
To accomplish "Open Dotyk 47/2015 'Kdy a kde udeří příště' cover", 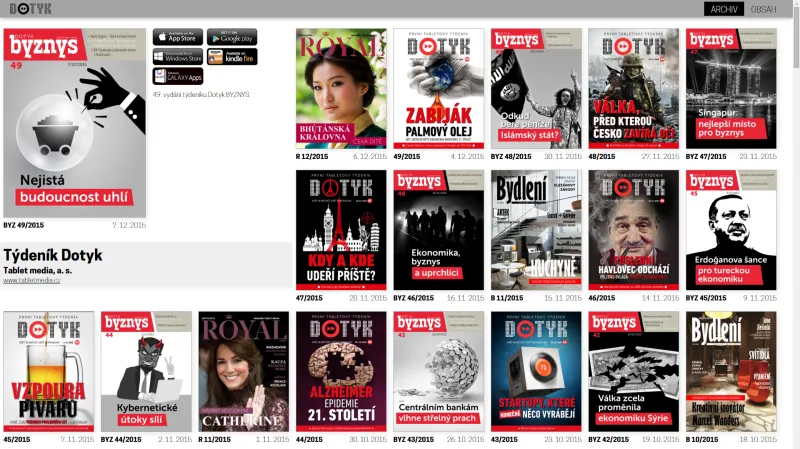I will pyautogui.click(x=341, y=230).
